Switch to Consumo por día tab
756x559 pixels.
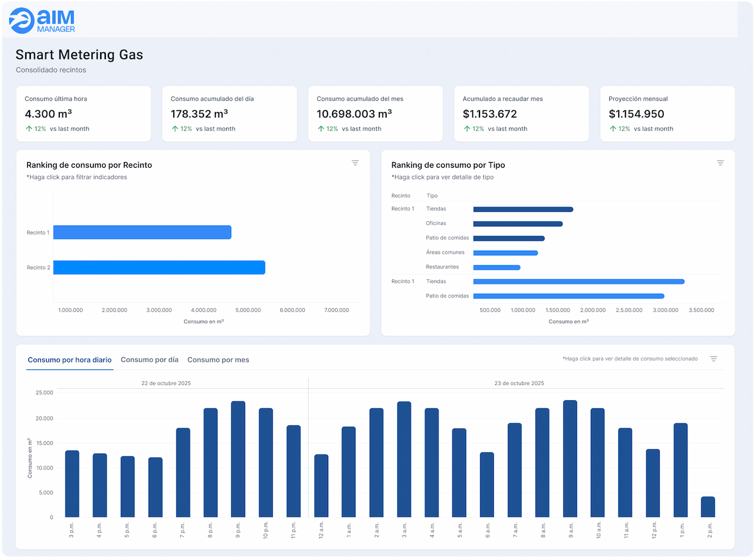[x=149, y=360]
